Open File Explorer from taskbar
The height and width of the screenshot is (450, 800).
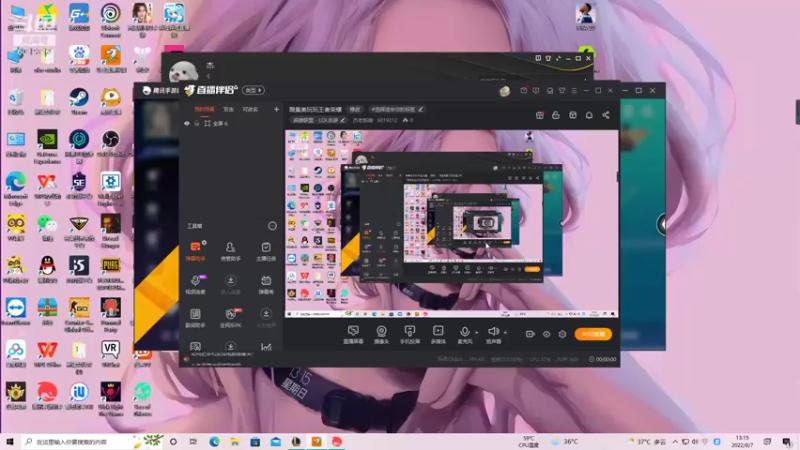(x=235, y=441)
